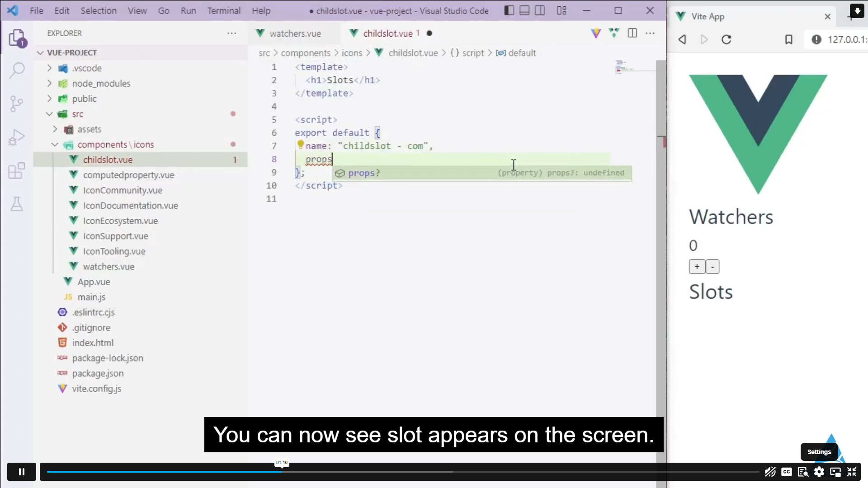
Task: Split the editor using the split icon
Action: coord(632,33)
